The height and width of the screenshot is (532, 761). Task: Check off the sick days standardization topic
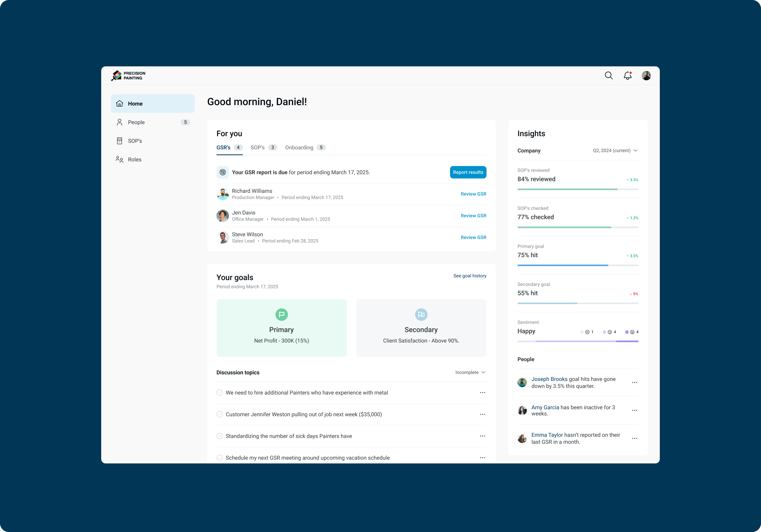click(x=219, y=436)
